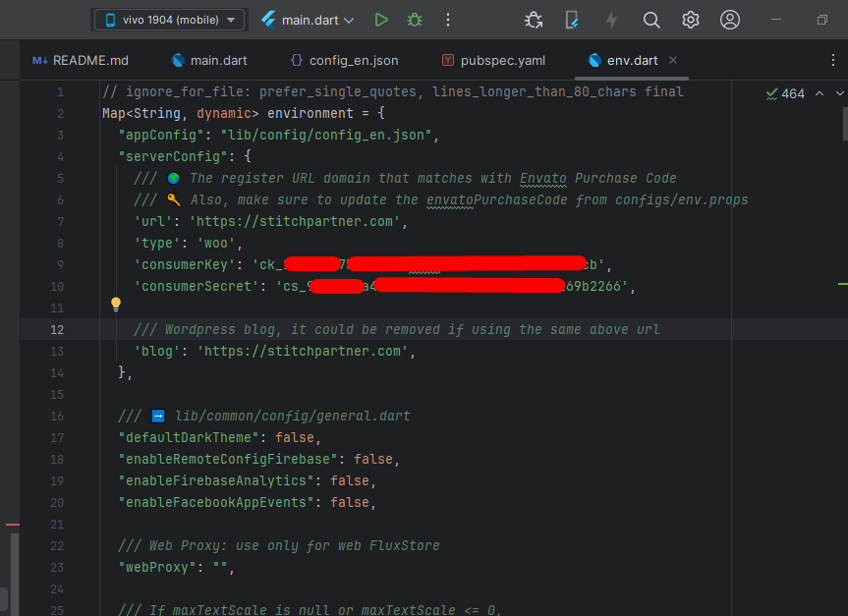Open the vivo 1904 (mobile) device dropdown

pos(170,20)
